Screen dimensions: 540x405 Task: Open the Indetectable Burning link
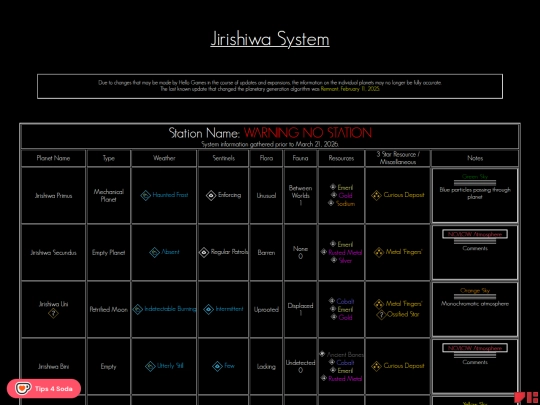pyautogui.click(x=170, y=309)
